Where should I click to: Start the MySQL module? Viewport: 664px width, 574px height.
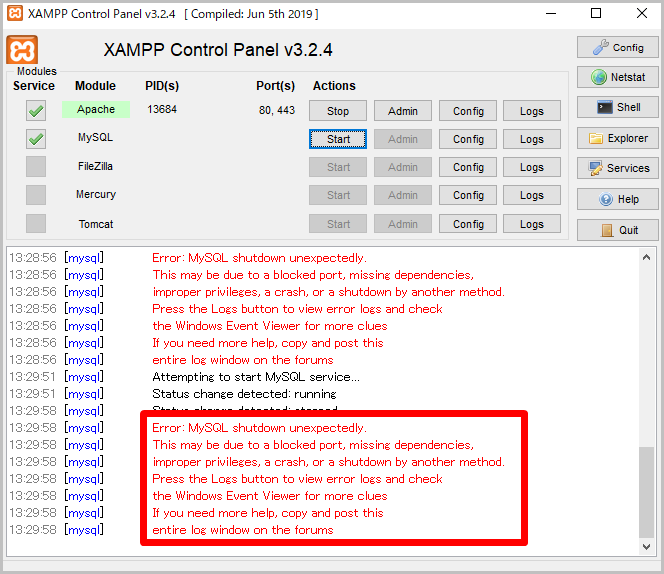tap(338, 139)
